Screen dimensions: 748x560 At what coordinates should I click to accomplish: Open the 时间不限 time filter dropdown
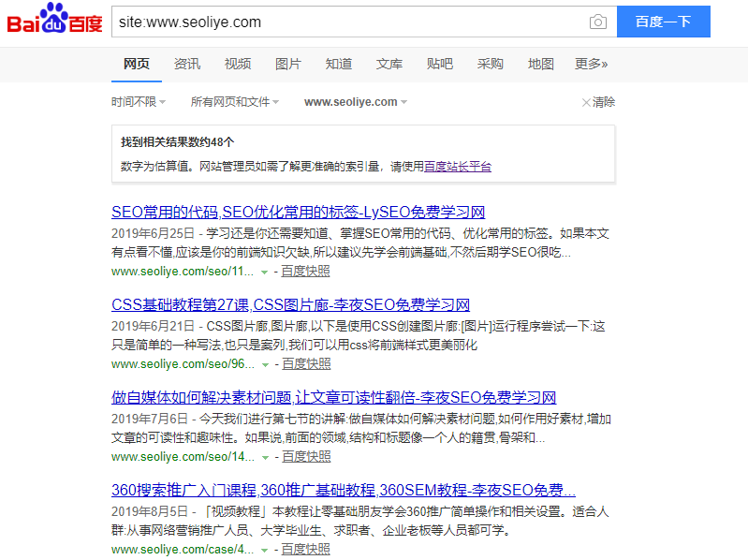(139, 102)
